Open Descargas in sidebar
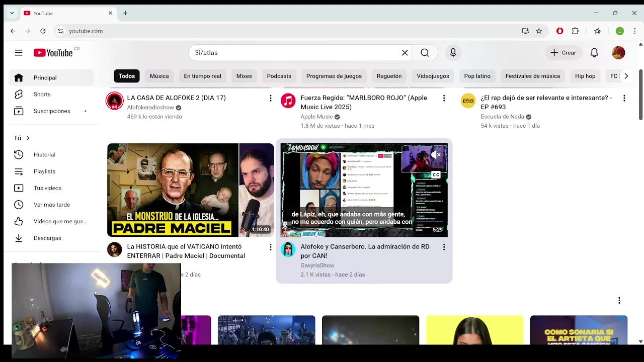Viewport: 644px width, 362px height. (51, 238)
